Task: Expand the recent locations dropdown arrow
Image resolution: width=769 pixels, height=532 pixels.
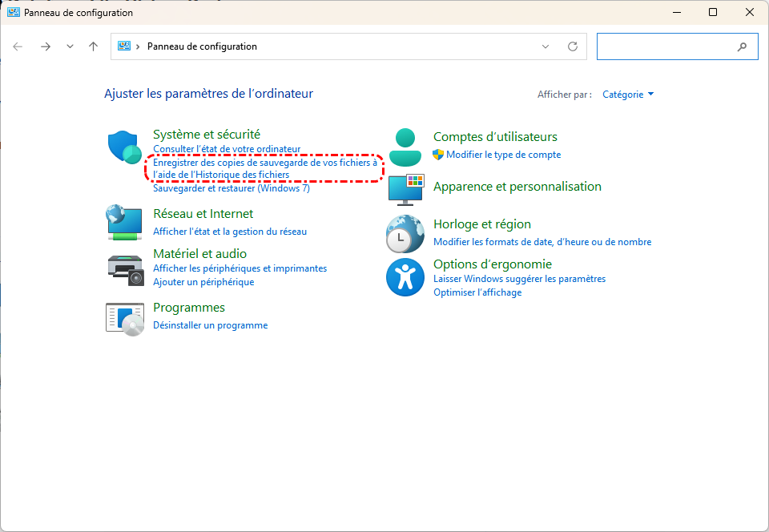Action: coord(70,46)
